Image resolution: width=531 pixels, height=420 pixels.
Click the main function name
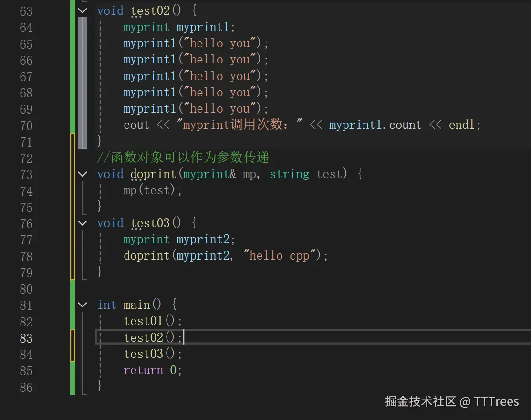[136, 305]
